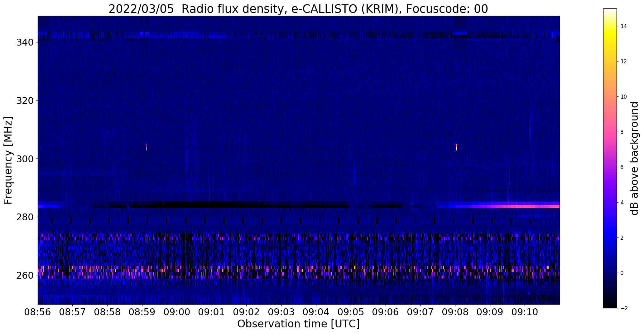Click the Frequency [MHz] axis label

pyautogui.click(x=8, y=160)
